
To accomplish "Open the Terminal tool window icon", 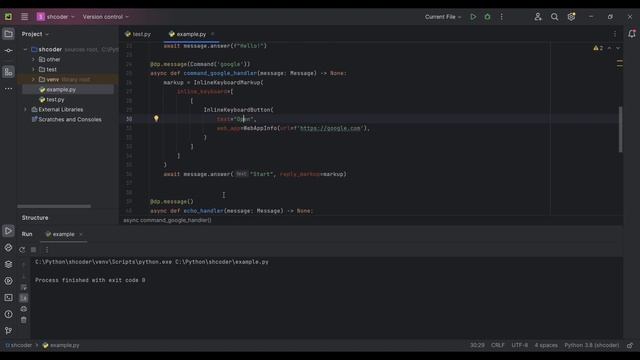I will [8, 298].
